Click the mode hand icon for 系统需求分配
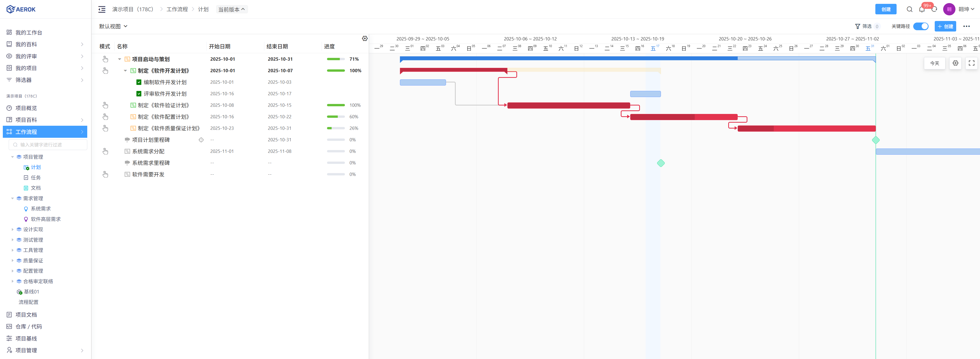Viewport: 980px width, 359px height. [x=105, y=151]
